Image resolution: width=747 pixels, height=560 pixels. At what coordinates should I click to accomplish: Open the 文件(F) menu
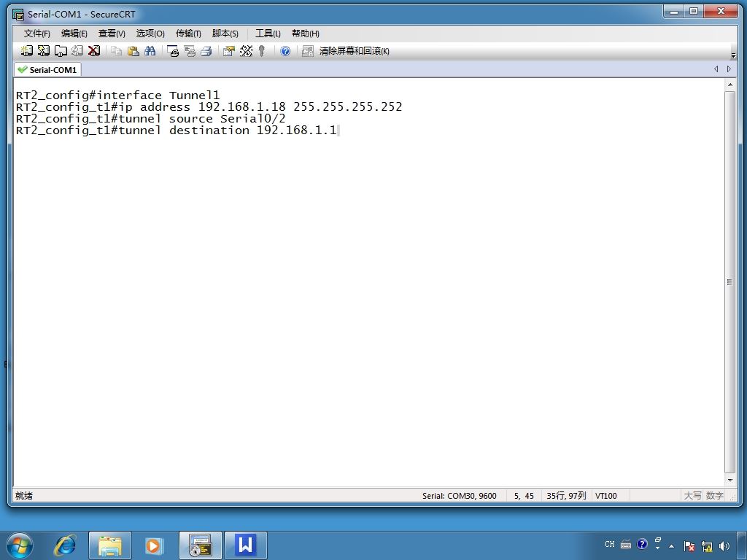coord(36,34)
